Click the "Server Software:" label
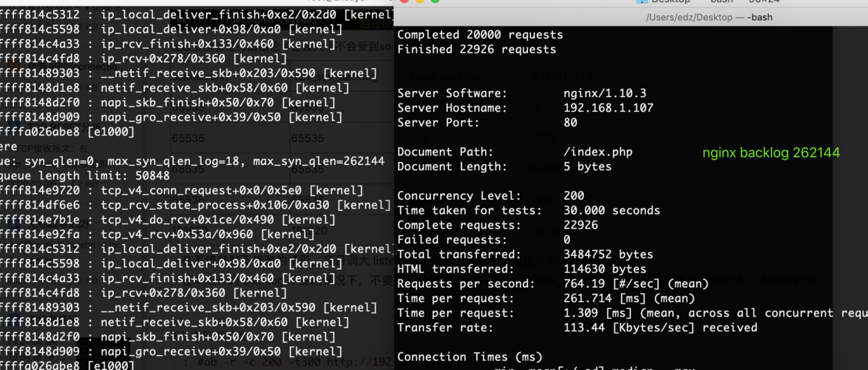868x370 pixels. tap(452, 93)
